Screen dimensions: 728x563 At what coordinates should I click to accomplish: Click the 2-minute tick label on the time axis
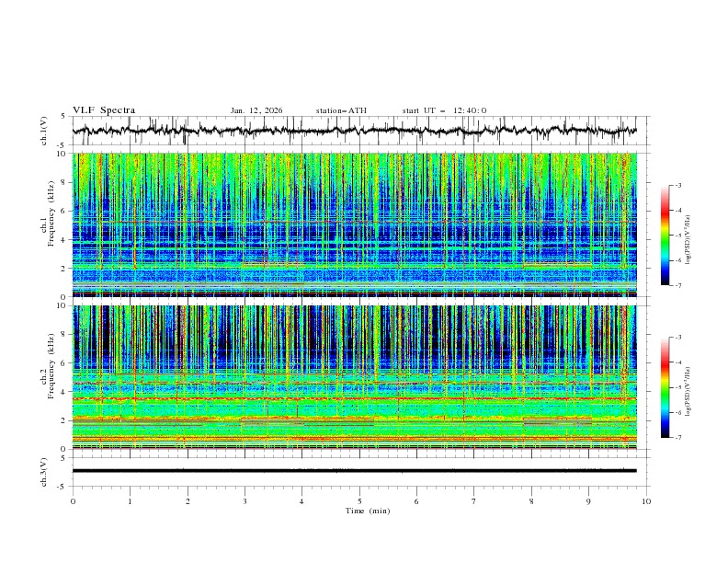point(188,500)
